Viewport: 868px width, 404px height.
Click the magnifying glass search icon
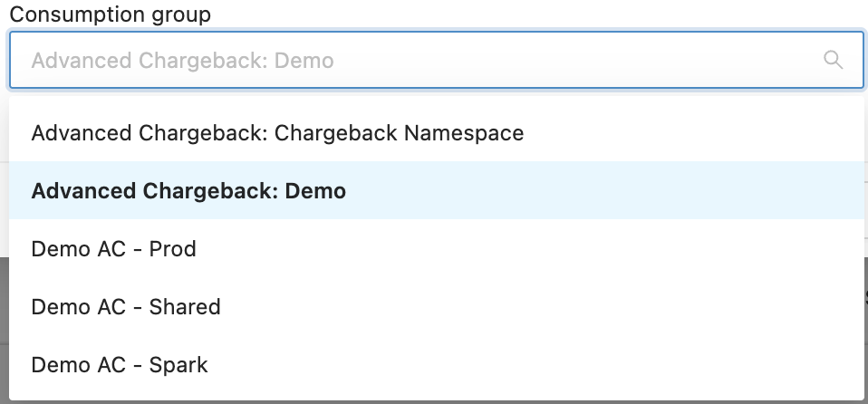click(833, 61)
